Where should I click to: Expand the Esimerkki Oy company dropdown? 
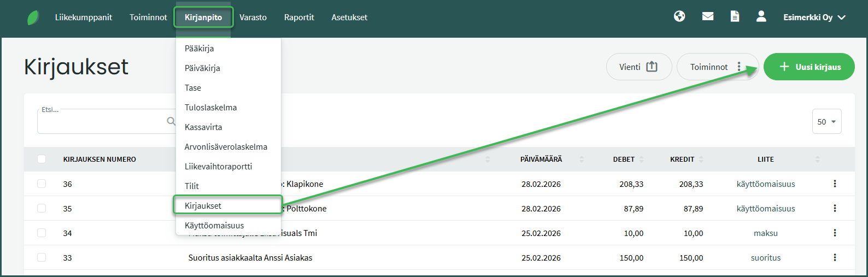(x=814, y=17)
